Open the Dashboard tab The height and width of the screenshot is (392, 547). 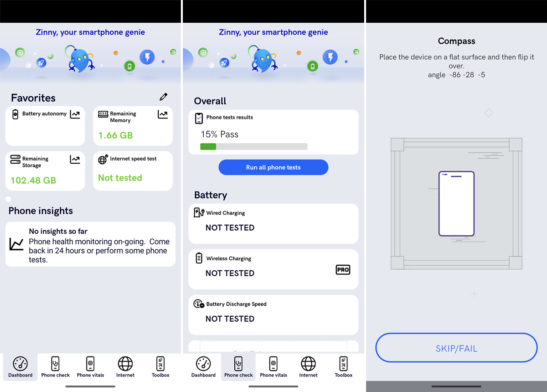coord(203,365)
